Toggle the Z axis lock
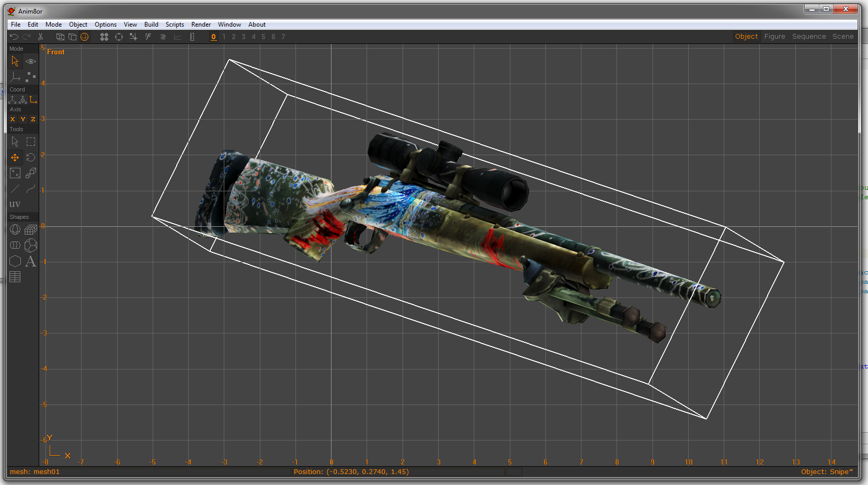This screenshot has width=868, height=485. pyautogui.click(x=33, y=119)
